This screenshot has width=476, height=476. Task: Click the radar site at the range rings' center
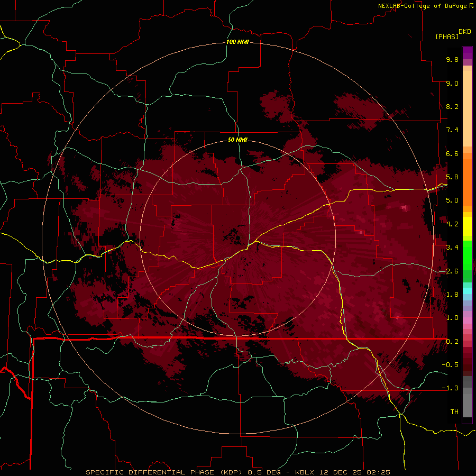(x=237, y=238)
